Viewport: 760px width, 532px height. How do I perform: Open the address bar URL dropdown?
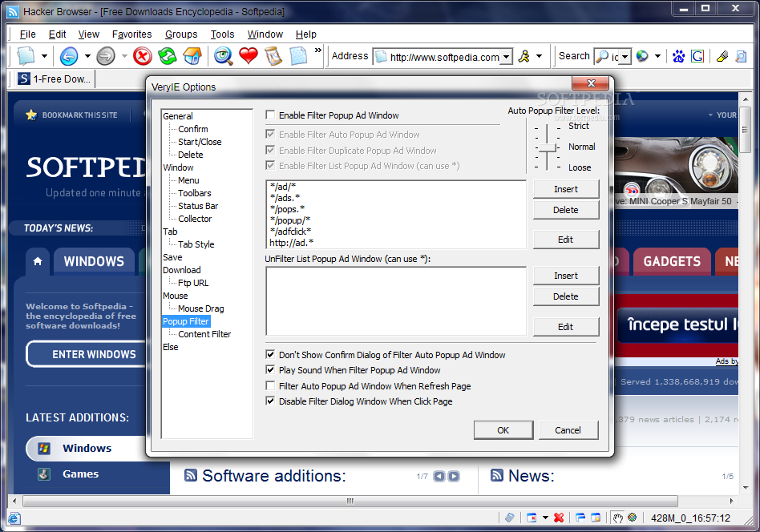506,57
